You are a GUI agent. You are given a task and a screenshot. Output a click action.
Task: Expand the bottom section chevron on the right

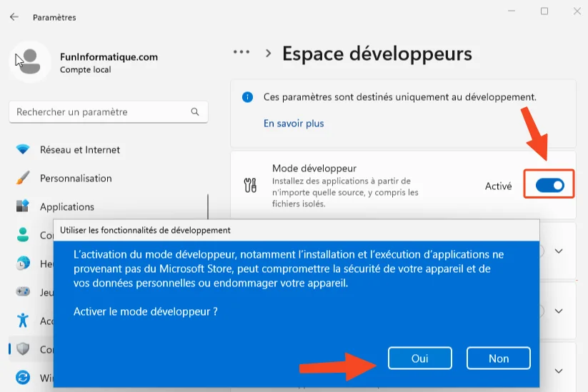click(x=559, y=371)
